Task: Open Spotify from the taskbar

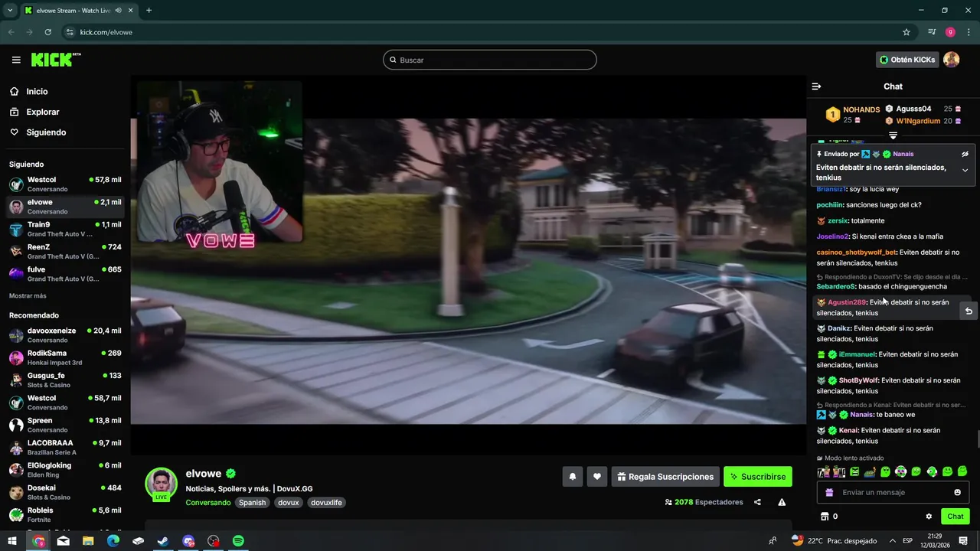Action: pyautogui.click(x=238, y=541)
